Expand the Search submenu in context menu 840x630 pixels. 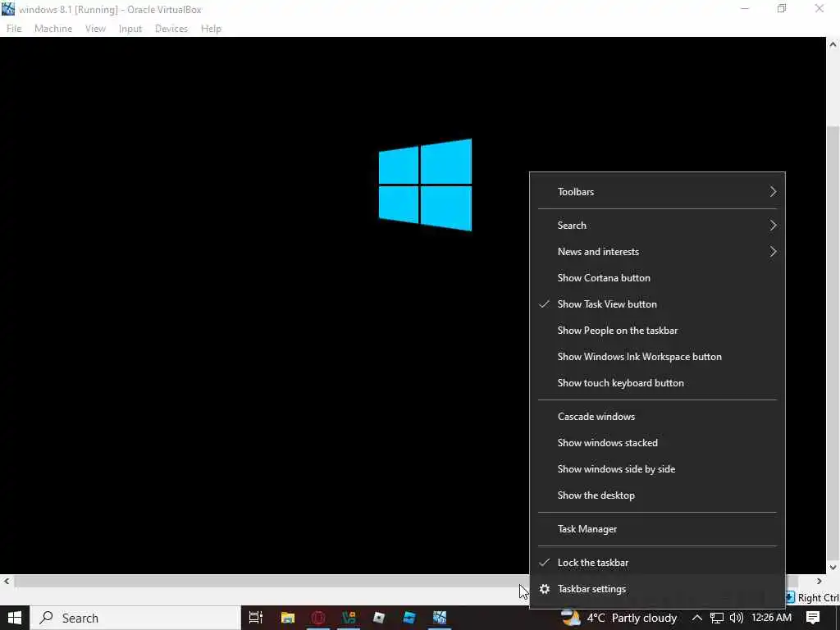click(x=657, y=226)
